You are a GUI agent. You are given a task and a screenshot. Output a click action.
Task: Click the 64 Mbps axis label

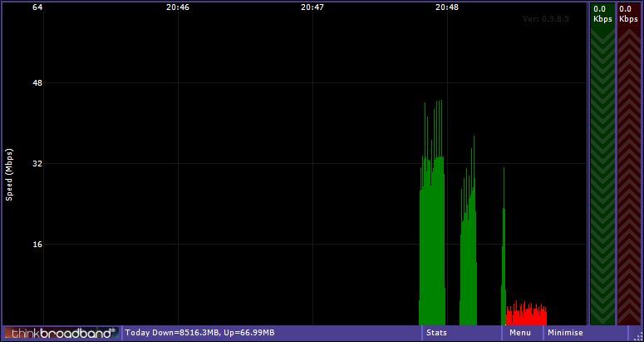(x=37, y=7)
